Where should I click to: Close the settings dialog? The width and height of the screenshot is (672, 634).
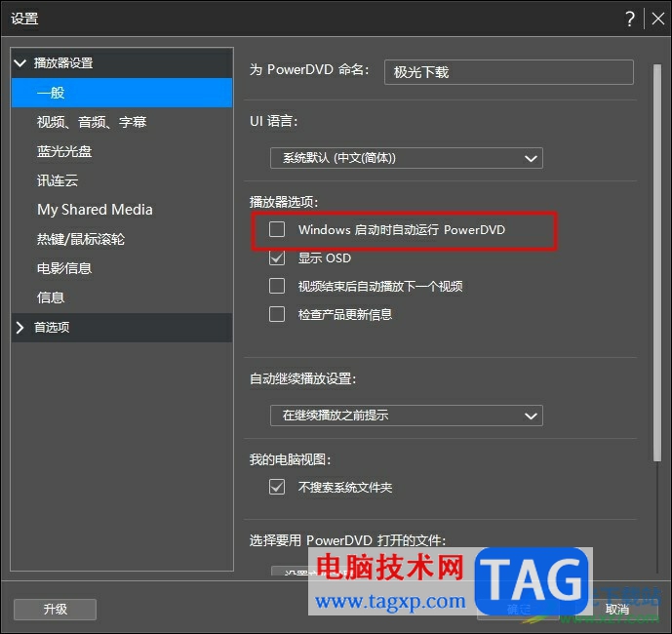(657, 19)
